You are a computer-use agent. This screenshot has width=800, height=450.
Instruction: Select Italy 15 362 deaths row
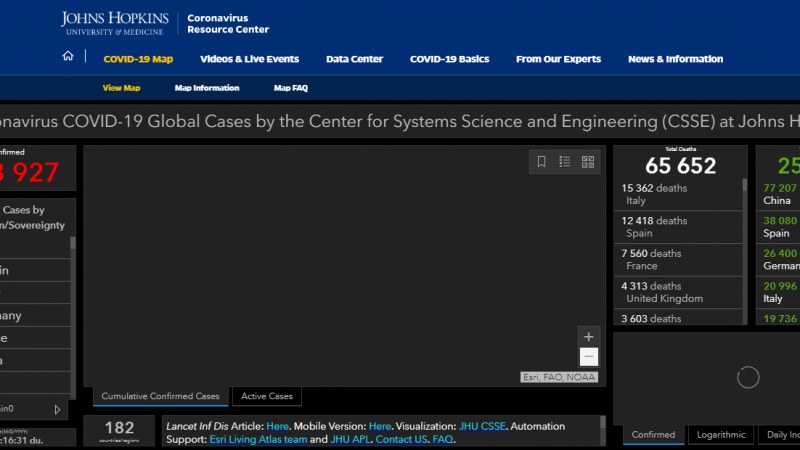[x=678, y=194]
